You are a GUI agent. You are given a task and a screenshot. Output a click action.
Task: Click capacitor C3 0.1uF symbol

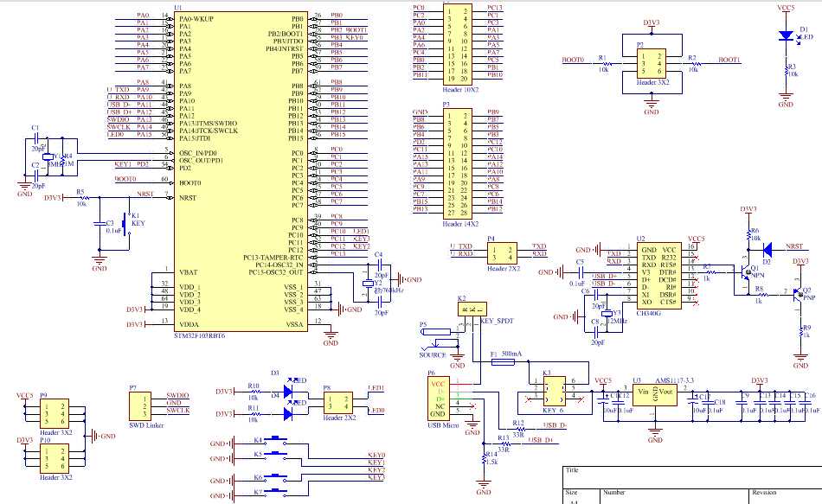point(100,224)
